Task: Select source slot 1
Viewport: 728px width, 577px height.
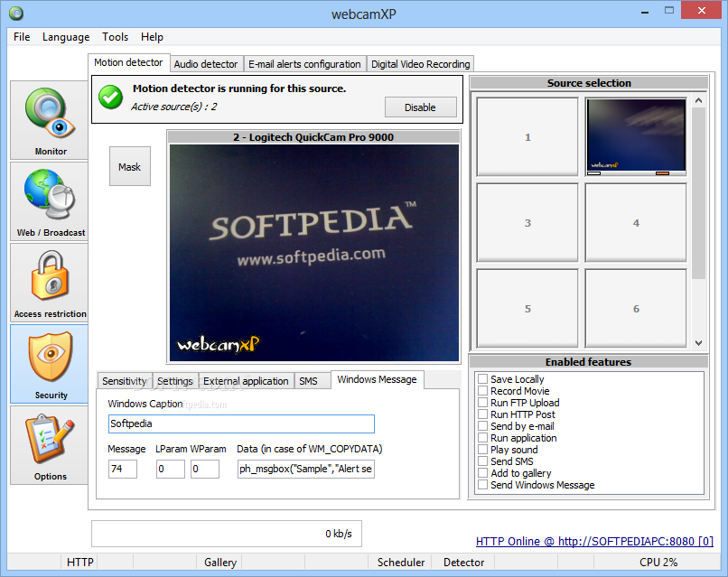Action: pyautogui.click(x=527, y=137)
